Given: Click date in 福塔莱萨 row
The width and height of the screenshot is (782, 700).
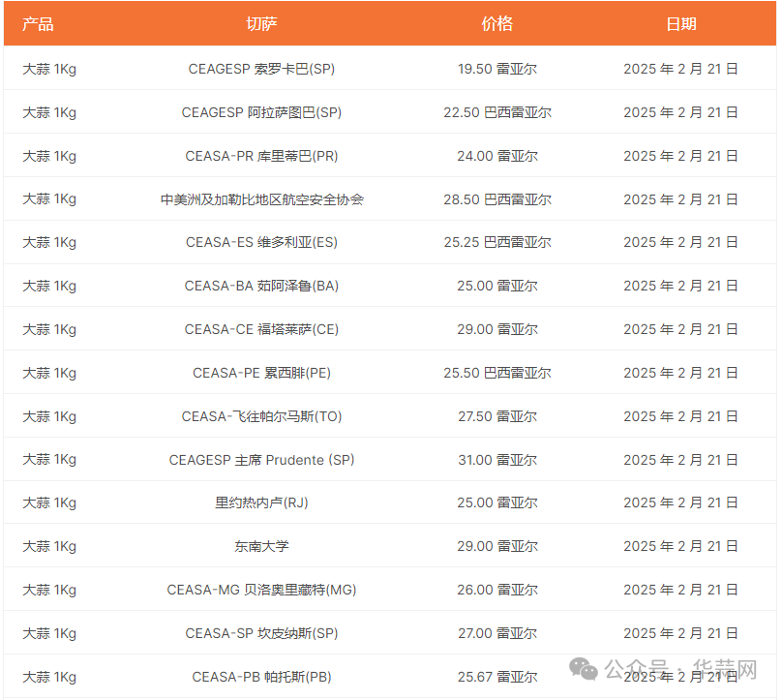Looking at the screenshot, I should pyautogui.click(x=680, y=329).
